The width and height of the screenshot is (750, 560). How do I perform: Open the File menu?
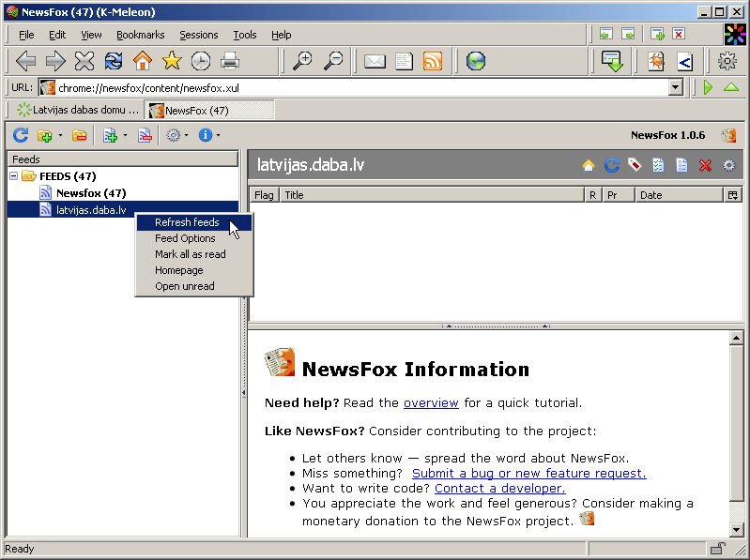(26, 35)
